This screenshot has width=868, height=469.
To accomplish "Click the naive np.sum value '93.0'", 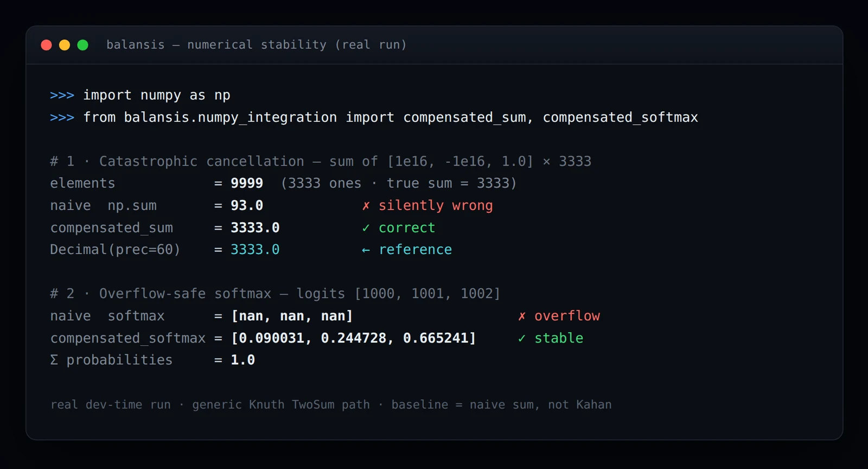I will 247,206.
